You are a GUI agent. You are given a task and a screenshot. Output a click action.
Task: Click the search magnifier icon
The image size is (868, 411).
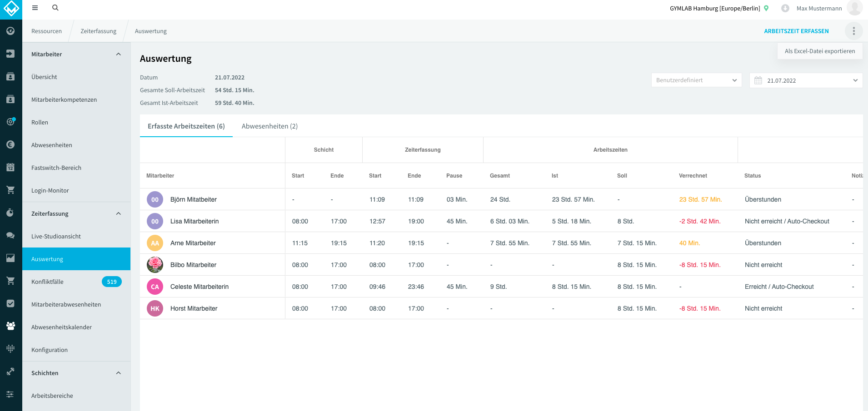click(55, 8)
